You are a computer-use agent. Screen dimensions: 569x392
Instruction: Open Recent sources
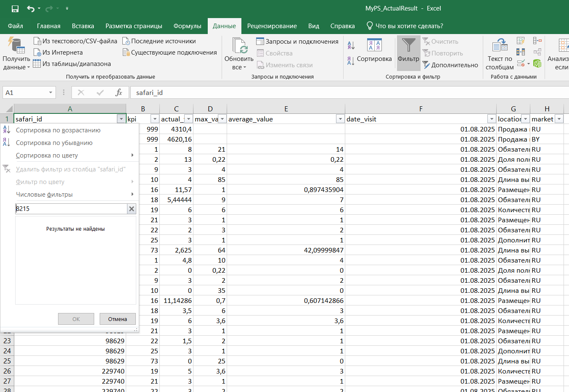point(159,41)
